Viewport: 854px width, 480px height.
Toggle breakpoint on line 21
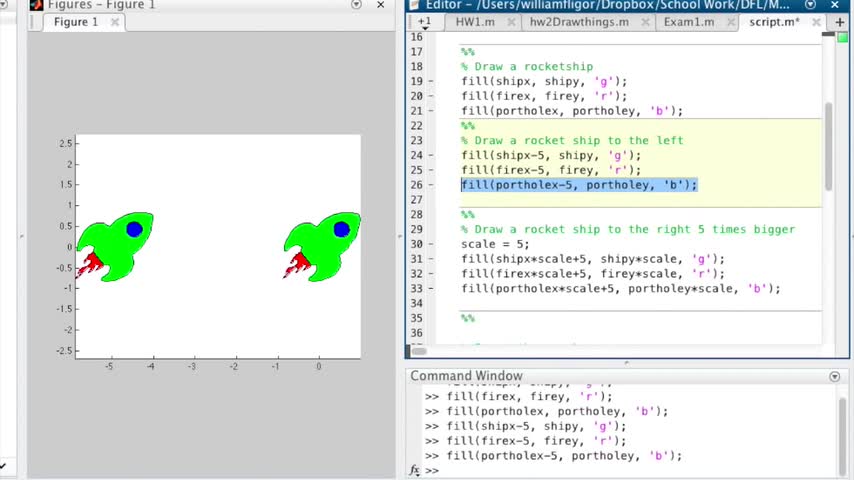coord(431,111)
